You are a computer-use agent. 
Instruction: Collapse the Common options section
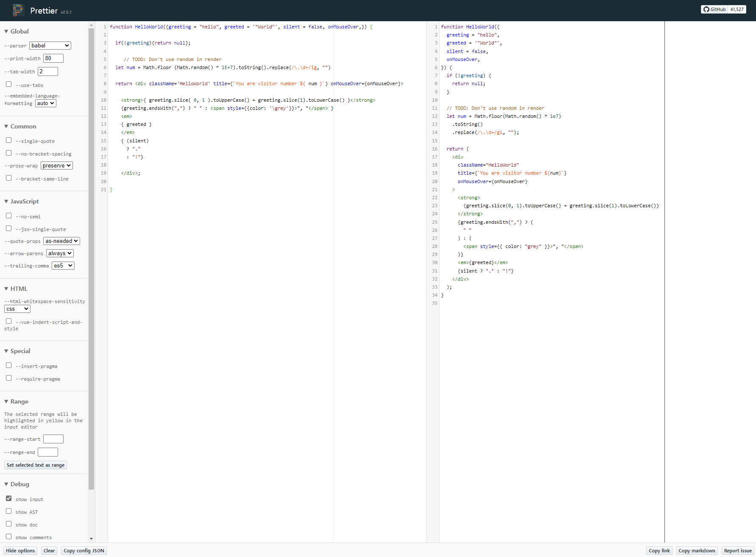(20, 126)
